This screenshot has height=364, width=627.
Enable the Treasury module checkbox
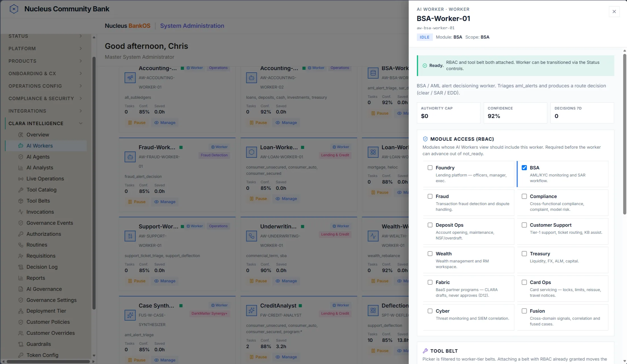click(524, 254)
